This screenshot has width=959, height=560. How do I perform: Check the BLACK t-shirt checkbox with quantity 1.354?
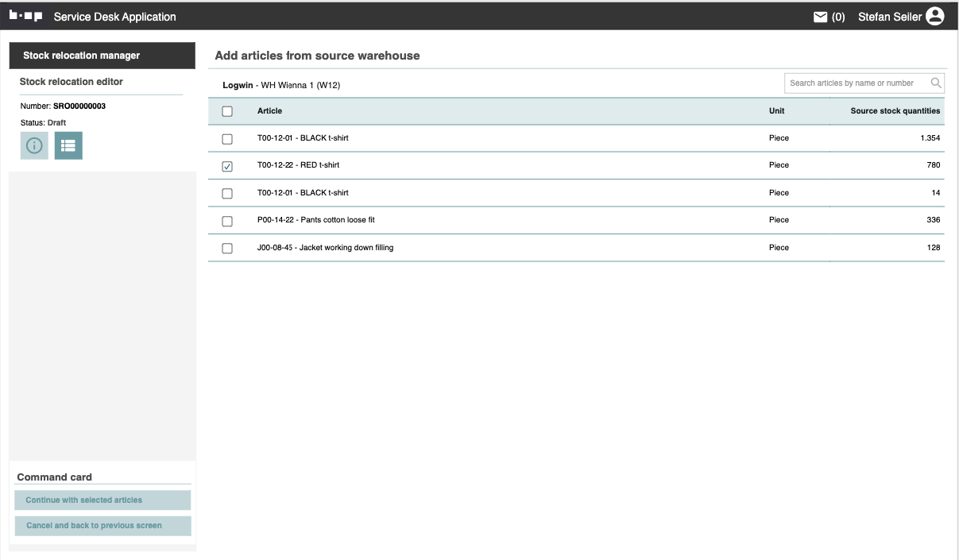227,139
